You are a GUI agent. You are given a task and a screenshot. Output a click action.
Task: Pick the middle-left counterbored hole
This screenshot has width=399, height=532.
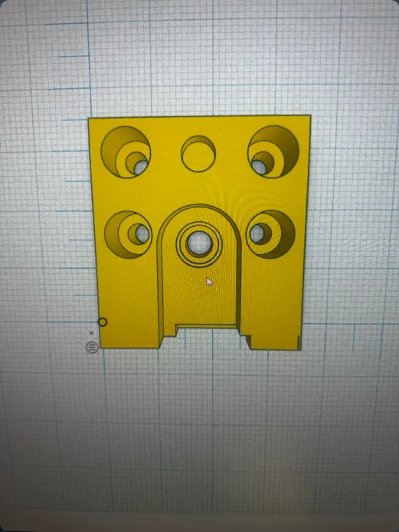(128, 234)
